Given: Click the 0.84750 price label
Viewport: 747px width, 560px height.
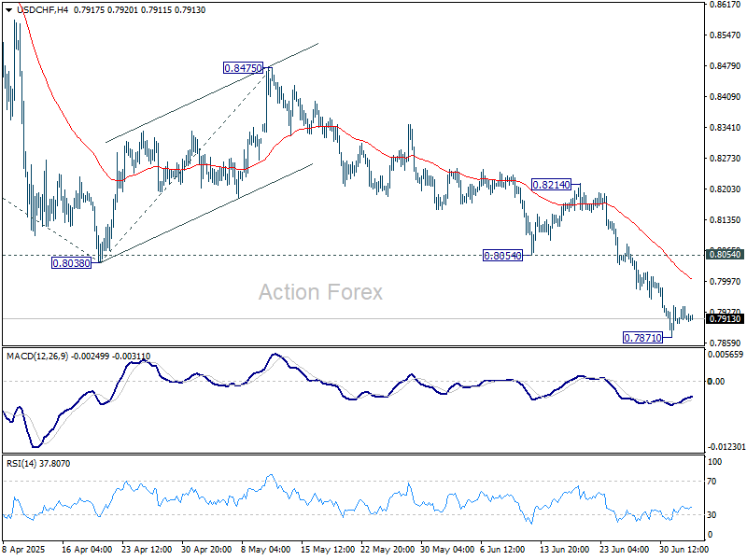Looking at the screenshot, I should 244,68.
